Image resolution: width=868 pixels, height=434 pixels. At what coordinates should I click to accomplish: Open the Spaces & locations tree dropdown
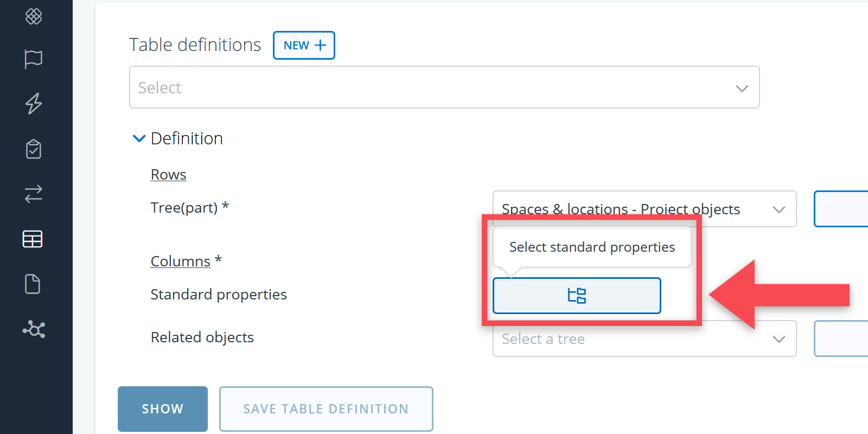tap(644, 209)
